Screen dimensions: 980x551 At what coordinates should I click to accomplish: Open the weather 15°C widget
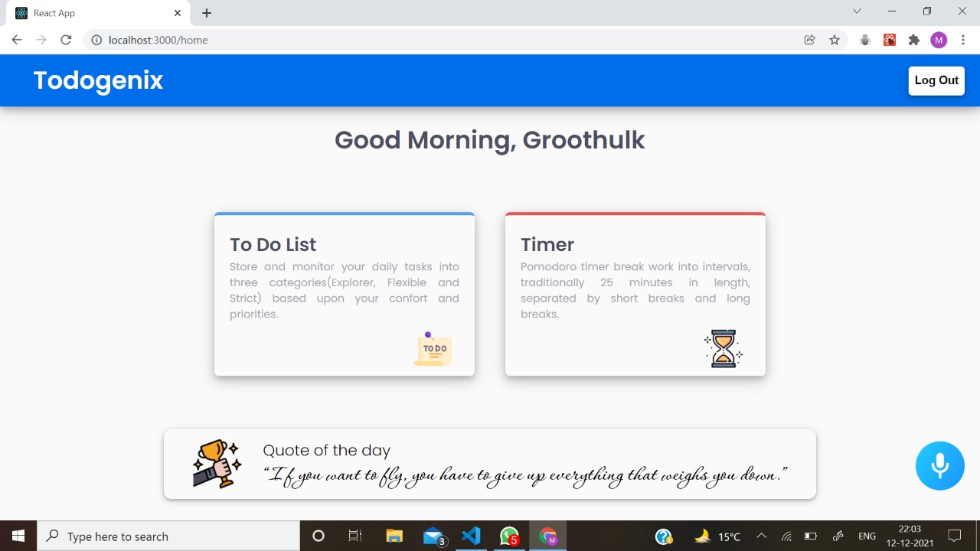[717, 536]
